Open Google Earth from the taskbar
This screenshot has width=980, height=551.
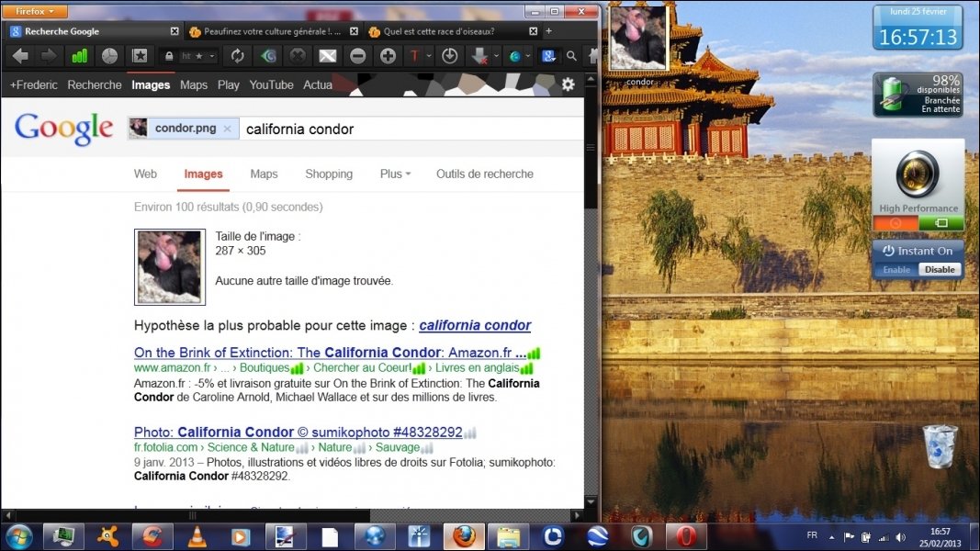[x=598, y=536]
